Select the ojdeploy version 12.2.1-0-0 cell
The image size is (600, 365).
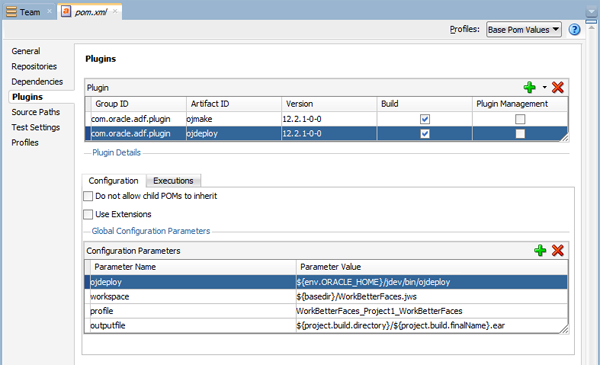(x=329, y=134)
